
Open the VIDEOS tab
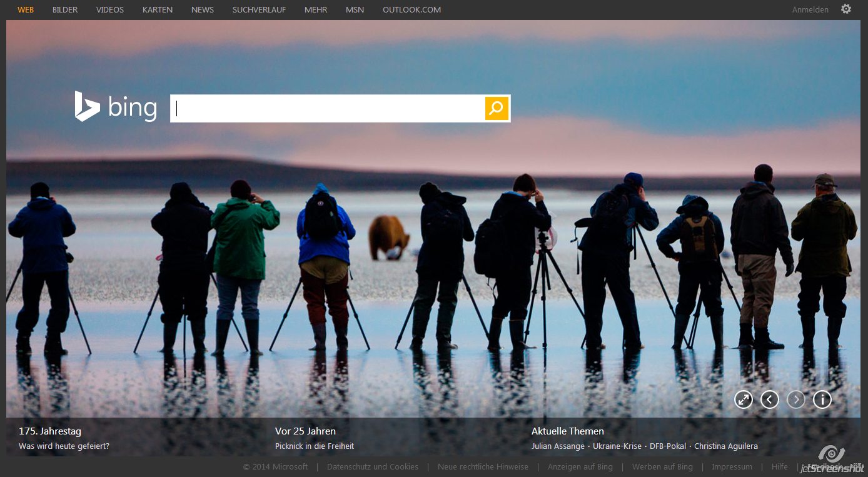110,10
